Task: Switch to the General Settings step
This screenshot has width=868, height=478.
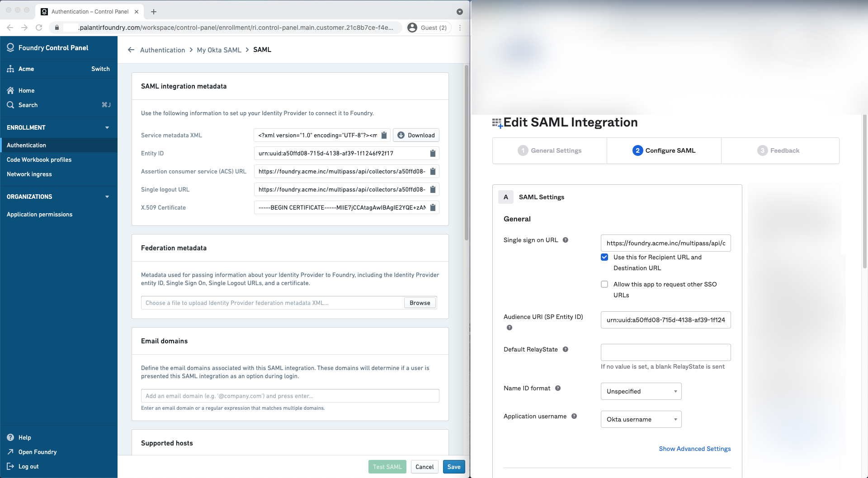Action: click(x=550, y=150)
